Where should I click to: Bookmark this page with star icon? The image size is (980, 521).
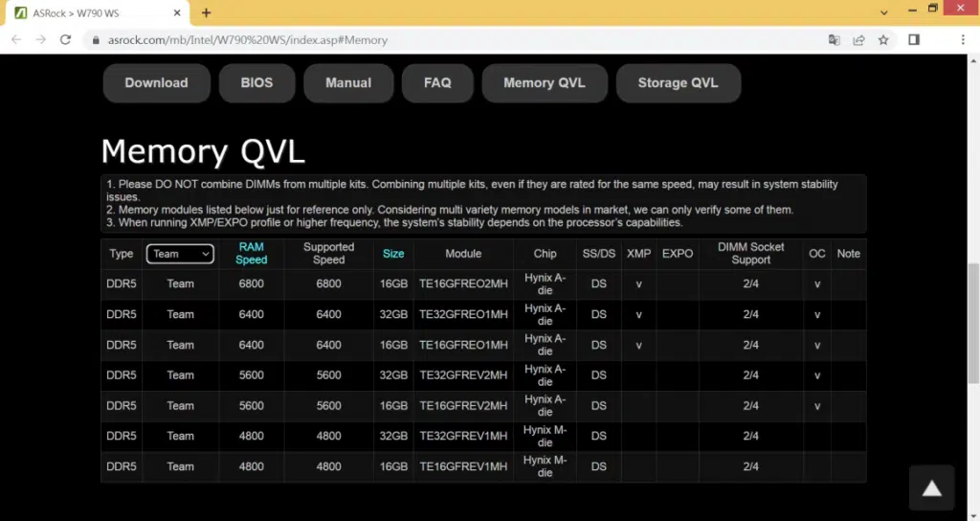[883, 40]
